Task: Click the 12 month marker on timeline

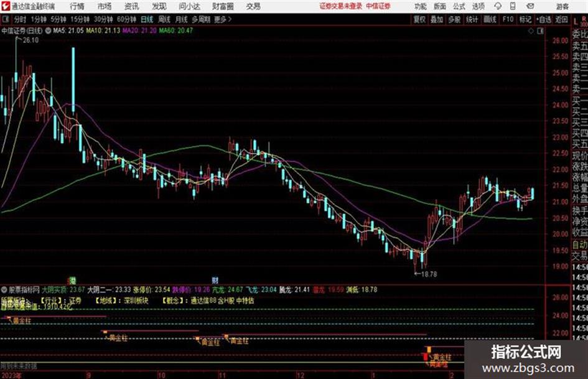Action: click(x=301, y=375)
